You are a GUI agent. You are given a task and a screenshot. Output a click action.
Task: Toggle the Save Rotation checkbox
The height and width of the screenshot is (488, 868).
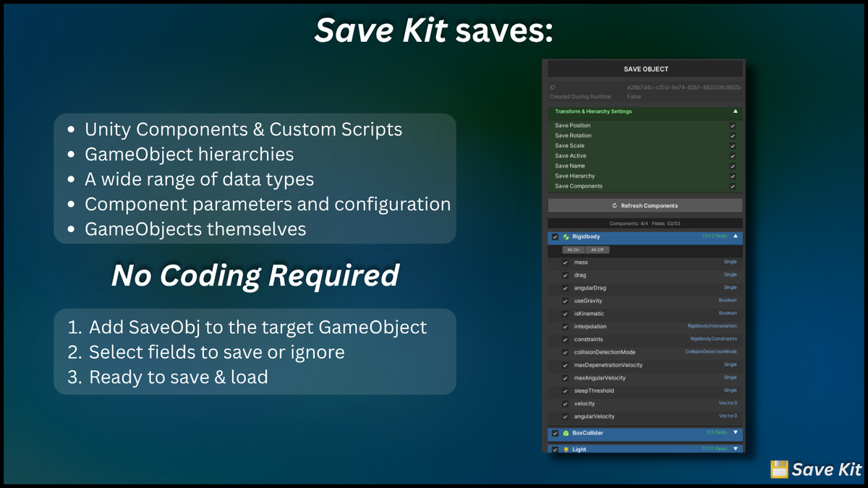coord(733,136)
